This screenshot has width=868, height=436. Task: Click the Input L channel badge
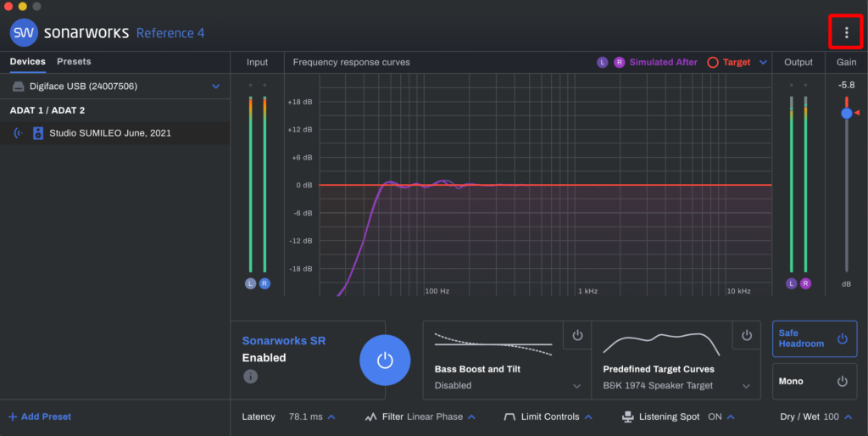click(250, 283)
